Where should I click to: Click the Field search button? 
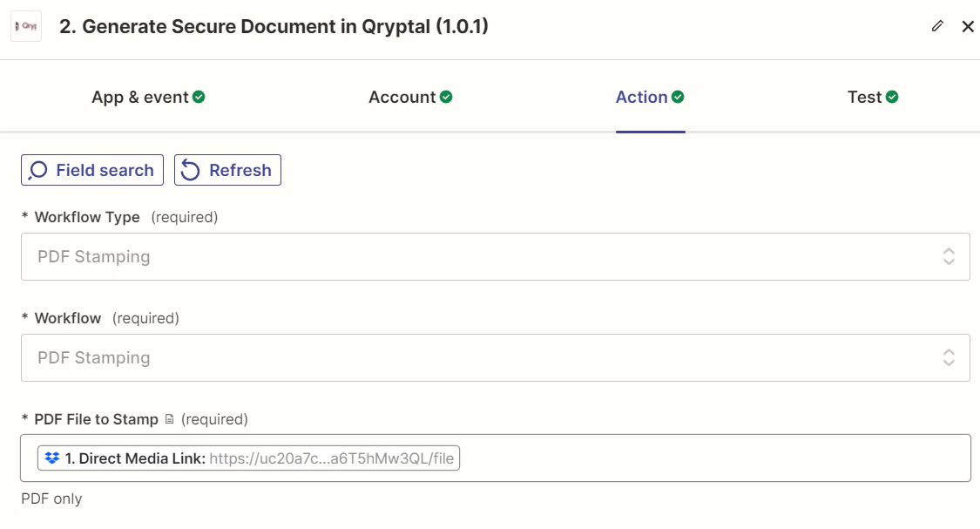click(x=91, y=169)
